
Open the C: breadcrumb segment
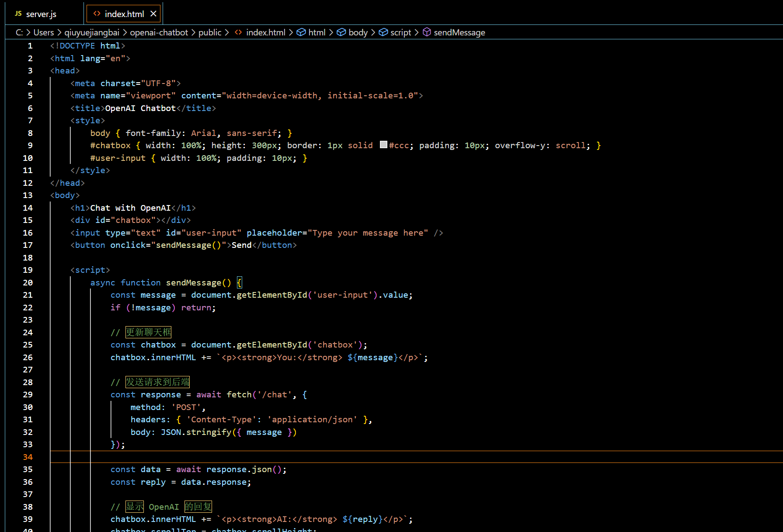[x=19, y=32]
